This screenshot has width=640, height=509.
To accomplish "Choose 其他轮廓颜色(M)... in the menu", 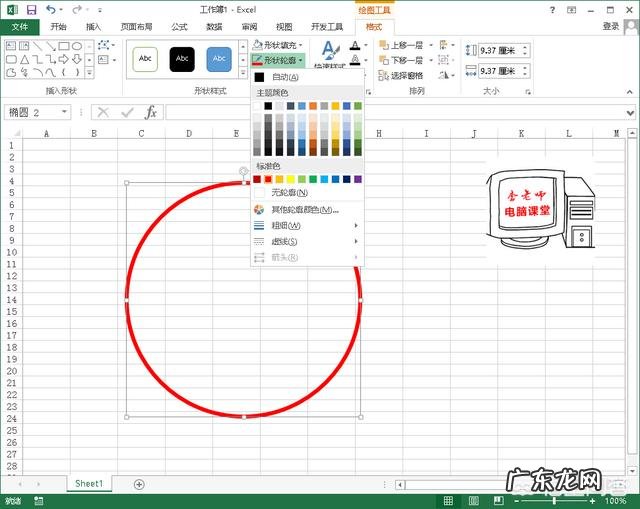I will coord(307,210).
